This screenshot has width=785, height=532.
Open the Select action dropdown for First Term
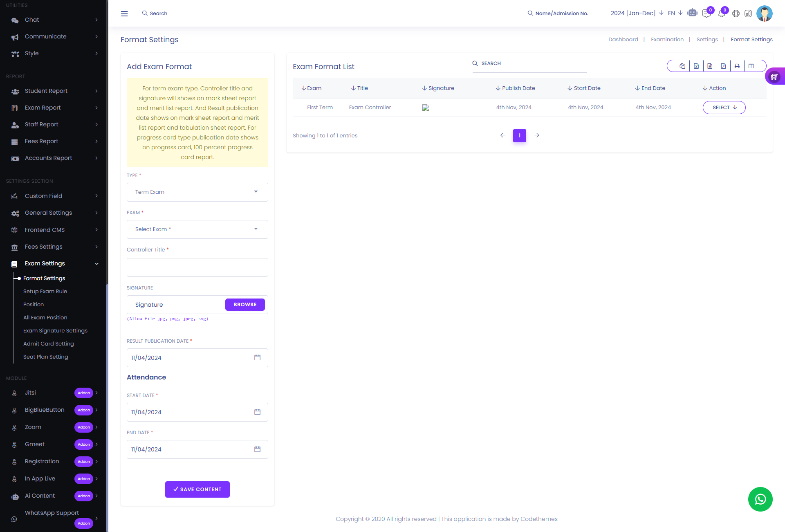coord(724,108)
